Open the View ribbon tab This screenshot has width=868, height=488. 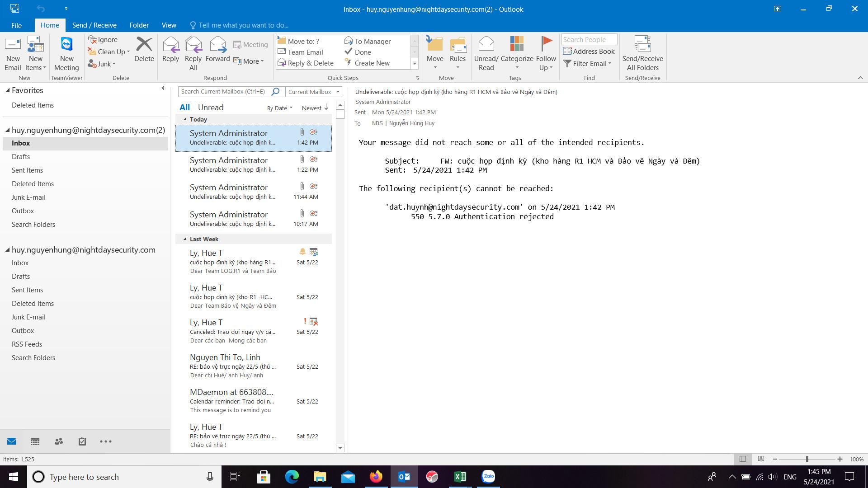pyautogui.click(x=169, y=25)
